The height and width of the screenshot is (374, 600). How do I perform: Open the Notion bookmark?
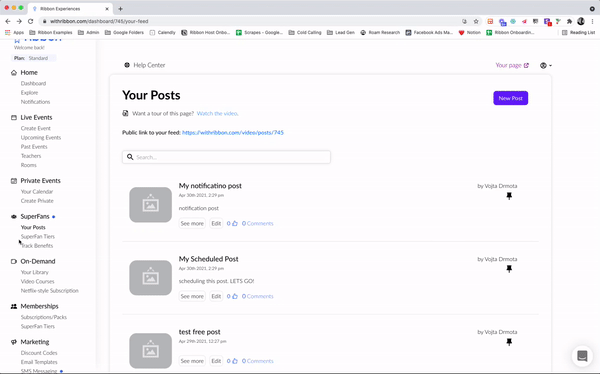tap(470, 33)
